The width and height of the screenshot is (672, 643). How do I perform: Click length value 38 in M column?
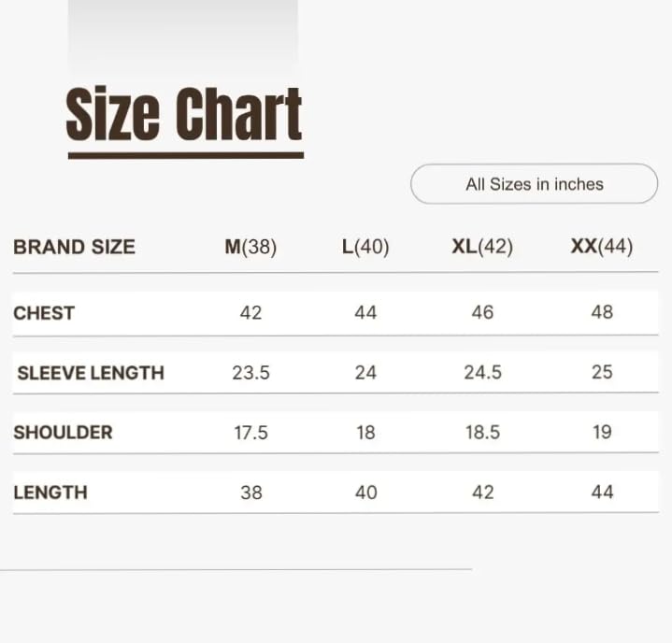[x=250, y=492]
